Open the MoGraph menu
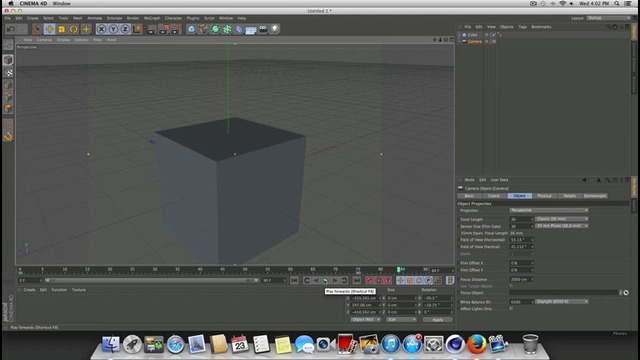This screenshot has height=360, width=640. (152, 18)
